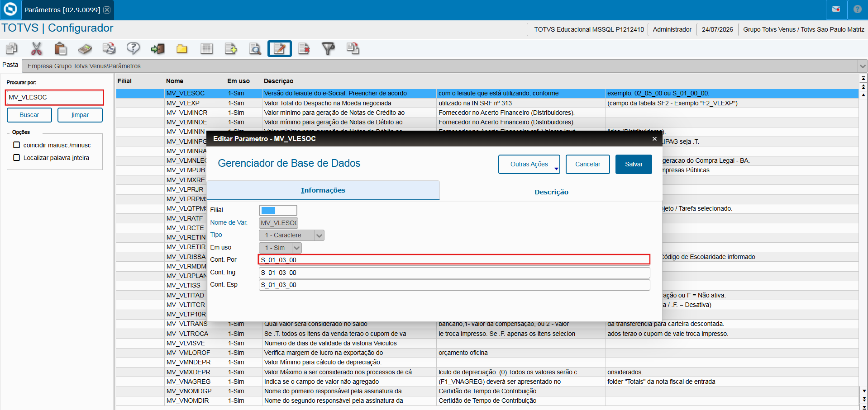This screenshot has height=410, width=868.
Task: Click the Cont. Por input field
Action: click(x=454, y=260)
